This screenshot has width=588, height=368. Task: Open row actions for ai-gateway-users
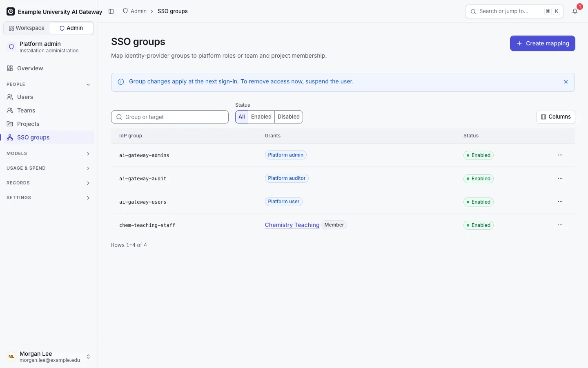coord(560,202)
